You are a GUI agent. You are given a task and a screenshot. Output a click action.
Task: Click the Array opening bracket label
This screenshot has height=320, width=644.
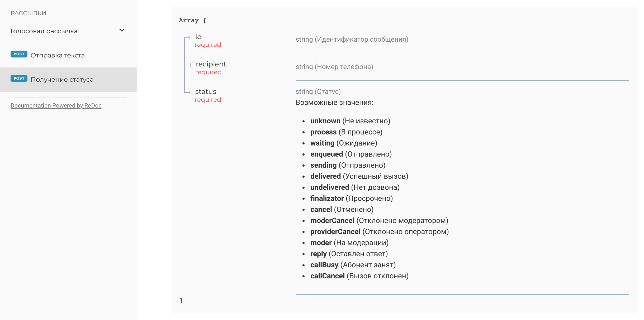coord(192,20)
